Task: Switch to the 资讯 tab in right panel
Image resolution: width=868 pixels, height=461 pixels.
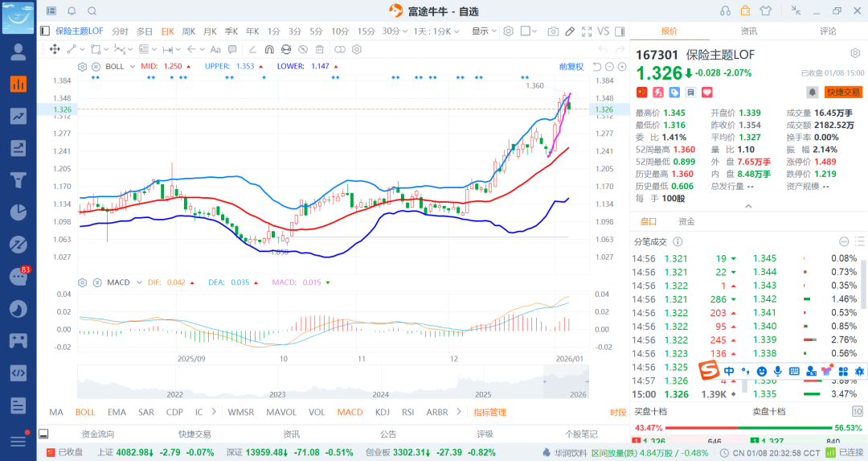Action: [x=748, y=31]
